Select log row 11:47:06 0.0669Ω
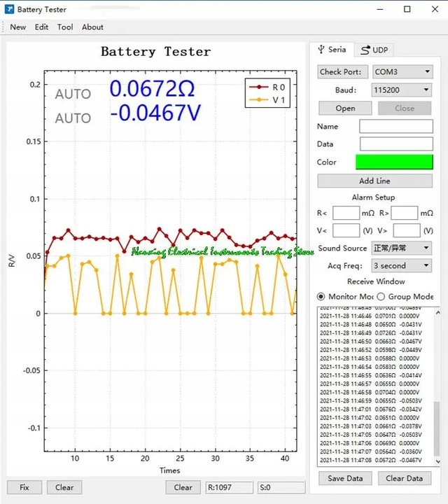This screenshot has height=504, width=448. (x=370, y=443)
